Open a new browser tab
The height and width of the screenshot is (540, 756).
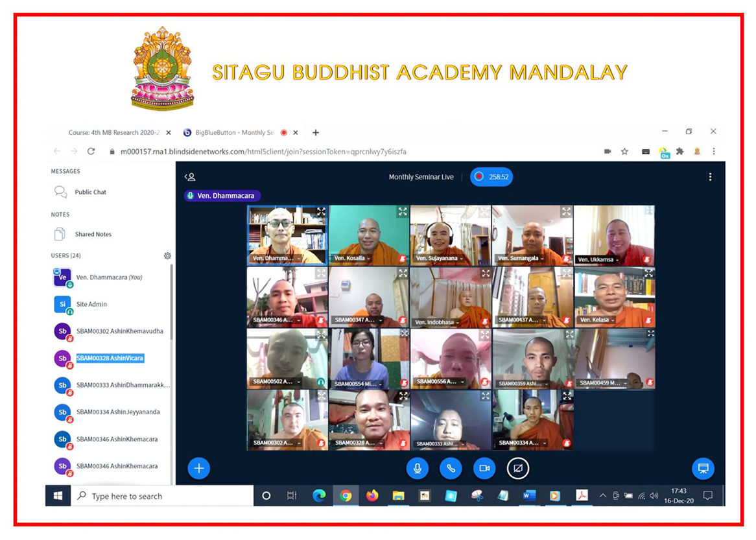click(x=315, y=133)
